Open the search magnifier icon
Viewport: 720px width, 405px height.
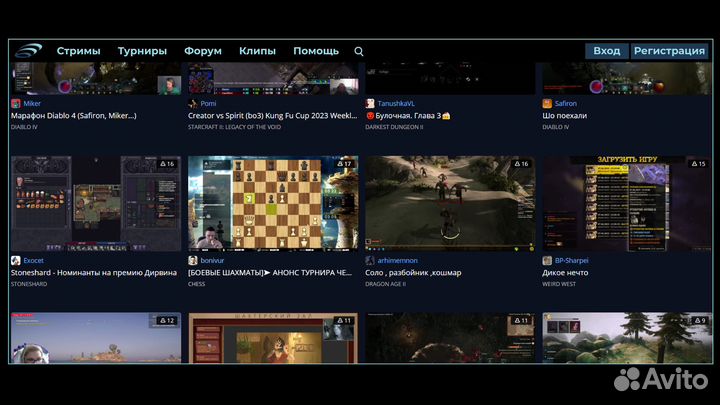tap(359, 51)
